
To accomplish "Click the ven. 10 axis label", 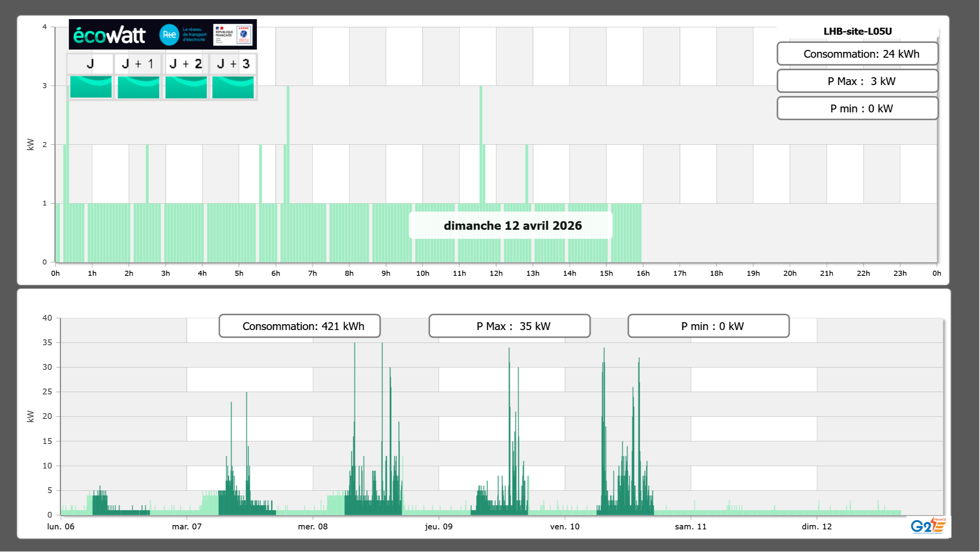I will click(564, 527).
